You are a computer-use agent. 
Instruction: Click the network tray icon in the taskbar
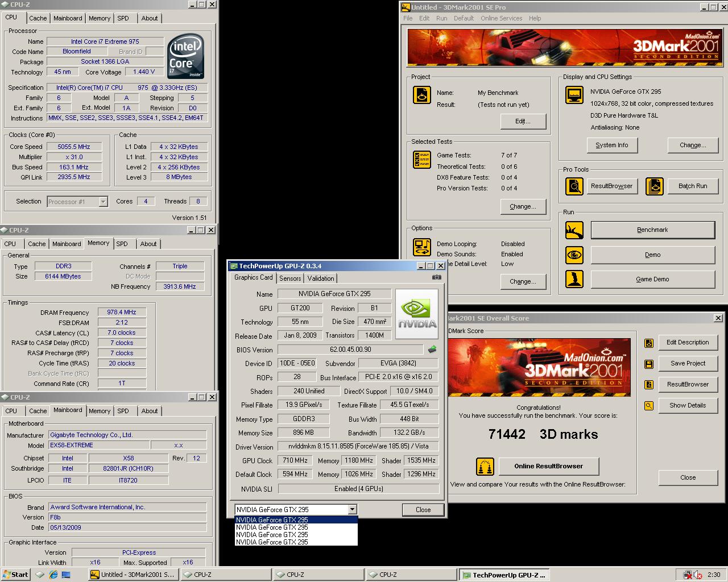[688, 575]
